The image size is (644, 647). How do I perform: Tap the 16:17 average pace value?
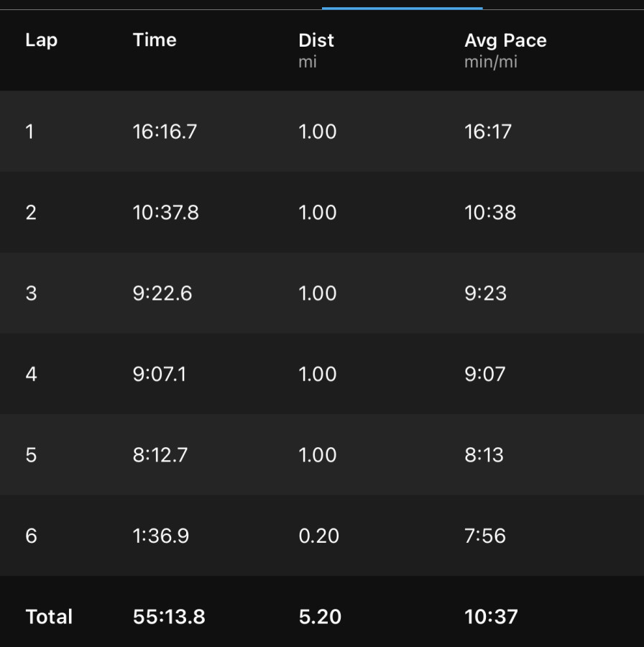[x=487, y=132]
